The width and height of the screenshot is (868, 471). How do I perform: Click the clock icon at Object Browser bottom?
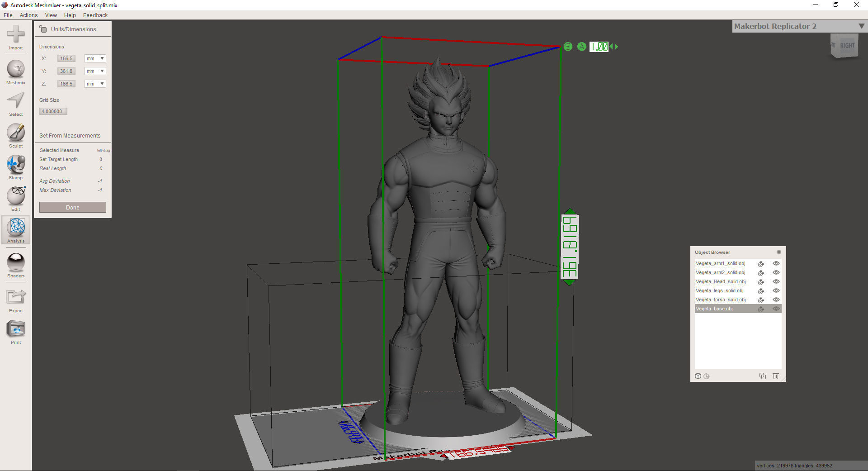coord(707,376)
